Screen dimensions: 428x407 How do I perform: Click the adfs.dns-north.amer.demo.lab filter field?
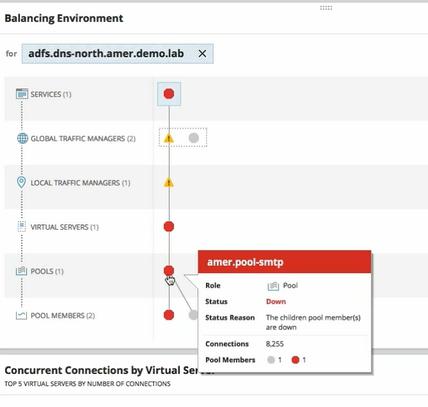pos(118,53)
